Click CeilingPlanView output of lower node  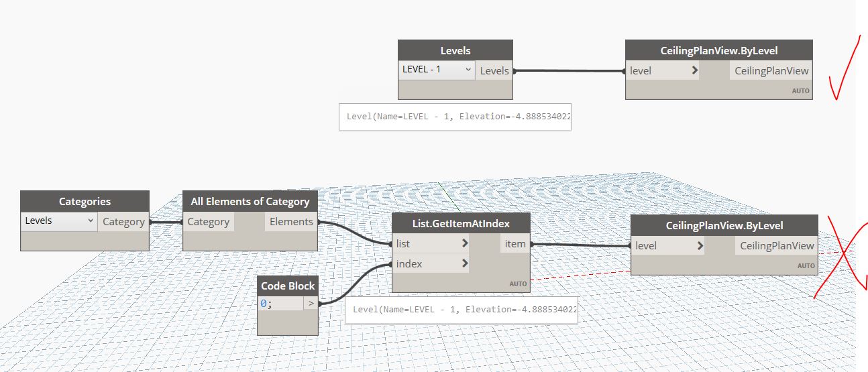point(777,245)
